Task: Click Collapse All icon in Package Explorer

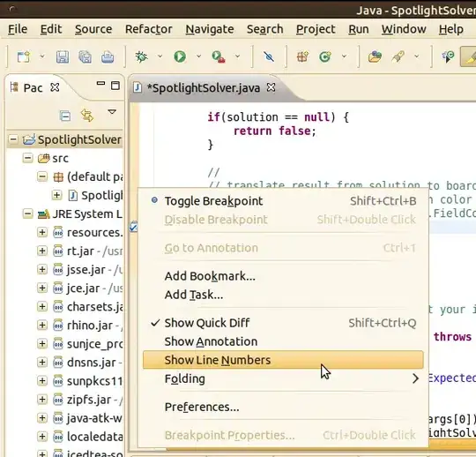Action: (x=65, y=116)
